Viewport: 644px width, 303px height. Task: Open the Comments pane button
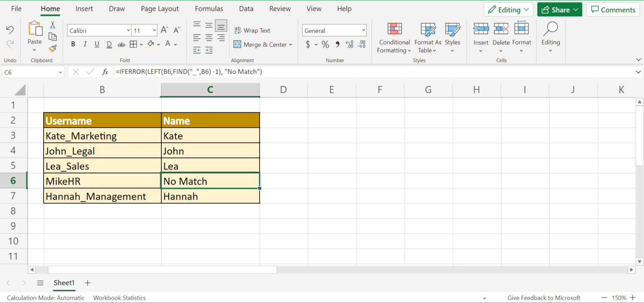[x=613, y=10]
